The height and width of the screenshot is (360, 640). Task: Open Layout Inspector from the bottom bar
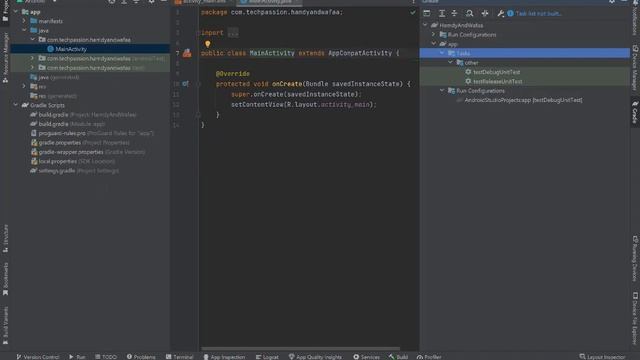pos(602,357)
